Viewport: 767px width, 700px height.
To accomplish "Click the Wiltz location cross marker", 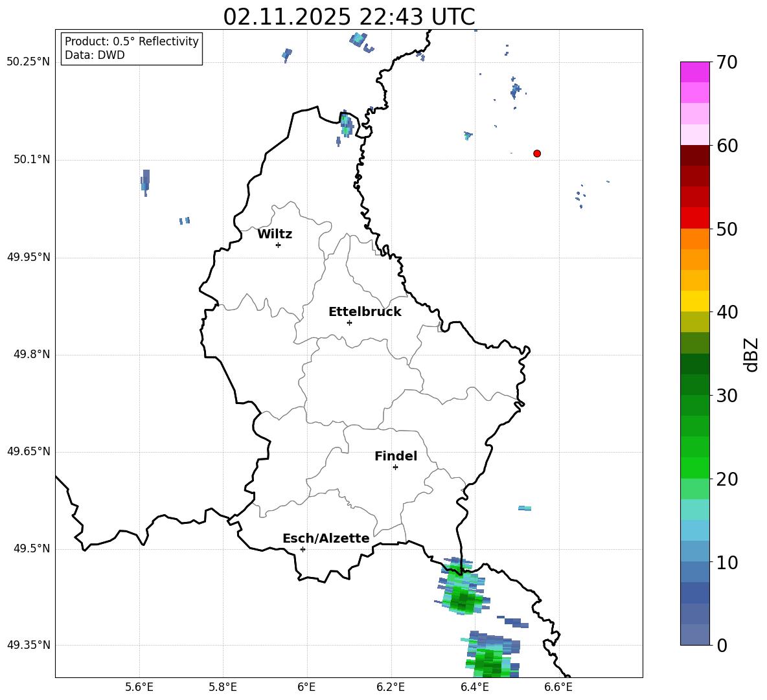I will pos(279,245).
